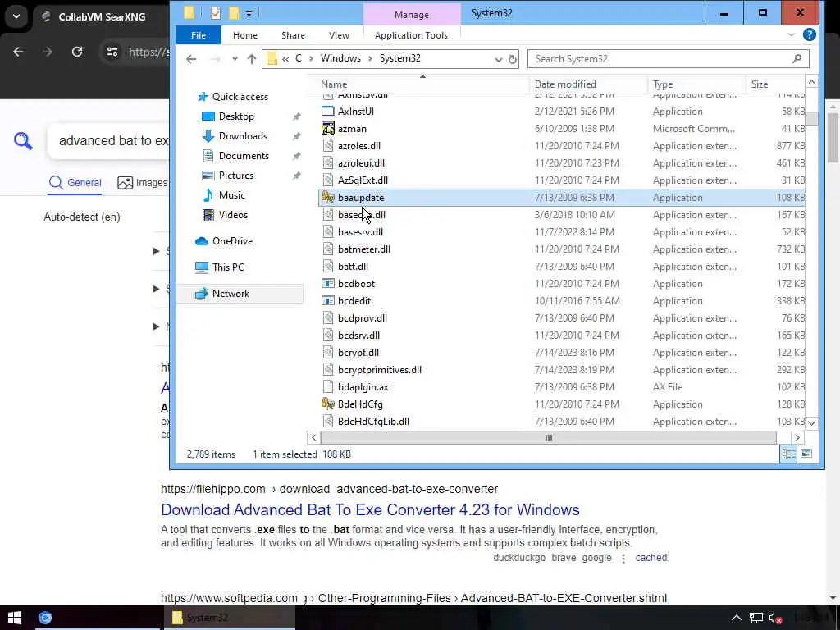
Task: Select the batmeter.dll file name
Action: [363, 249]
